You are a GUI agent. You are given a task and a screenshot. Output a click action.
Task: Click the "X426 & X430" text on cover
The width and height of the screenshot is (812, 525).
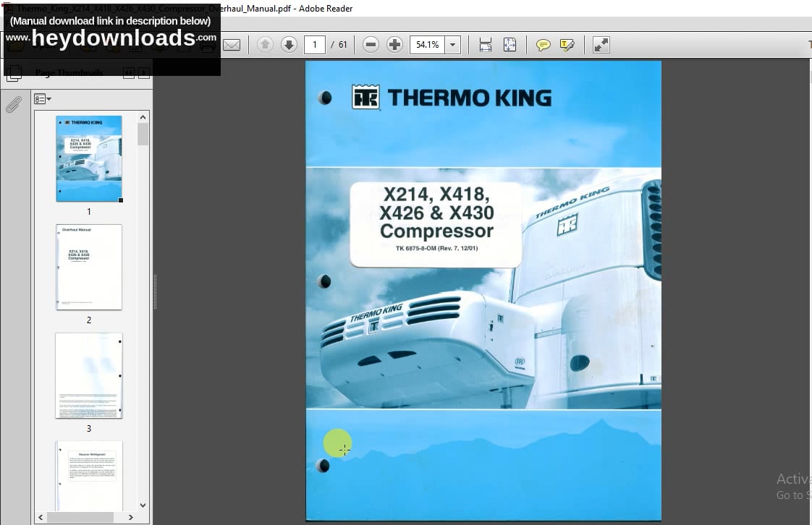(x=436, y=213)
